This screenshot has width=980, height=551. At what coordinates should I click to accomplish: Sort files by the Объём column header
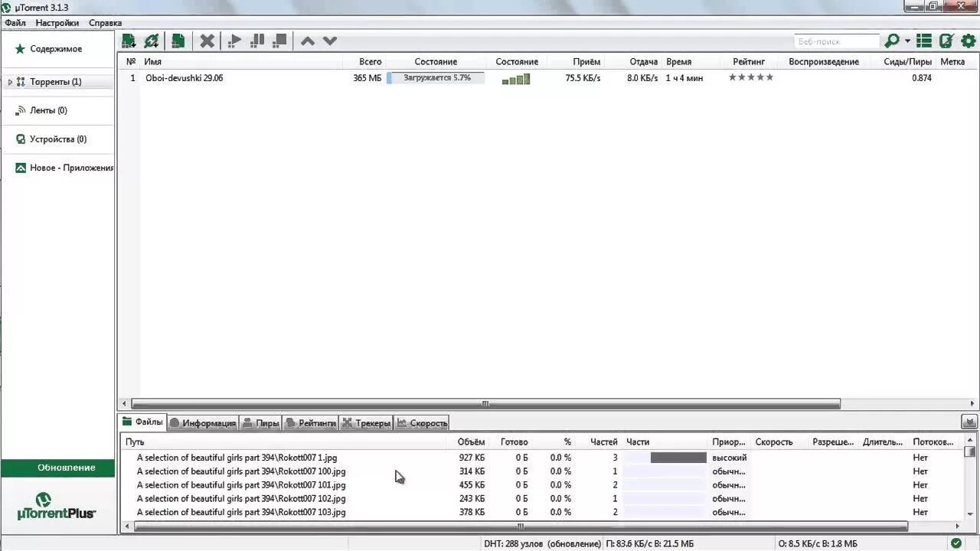tap(471, 442)
